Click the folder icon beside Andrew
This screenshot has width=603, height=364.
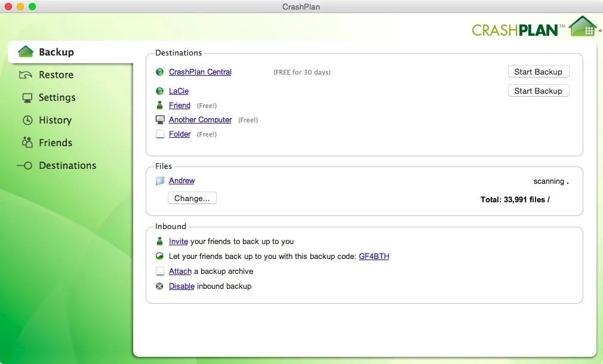[160, 181]
